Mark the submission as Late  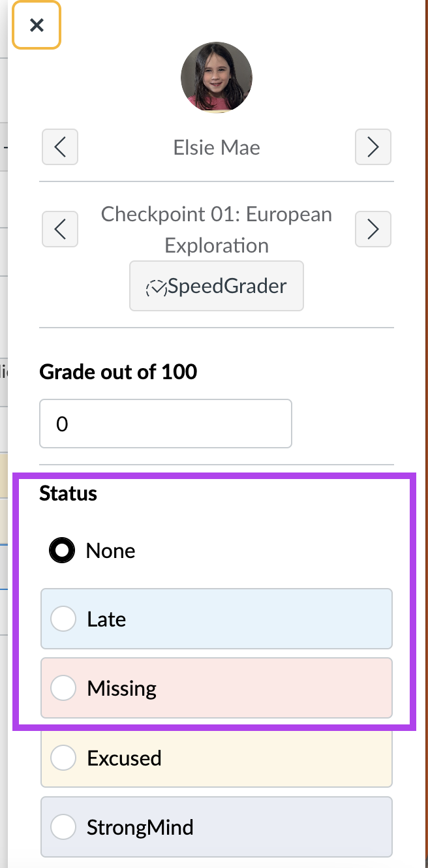coord(63,619)
